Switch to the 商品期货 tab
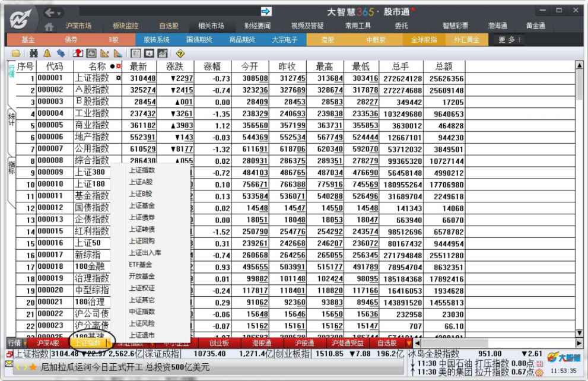588x381 pixels. tap(242, 40)
